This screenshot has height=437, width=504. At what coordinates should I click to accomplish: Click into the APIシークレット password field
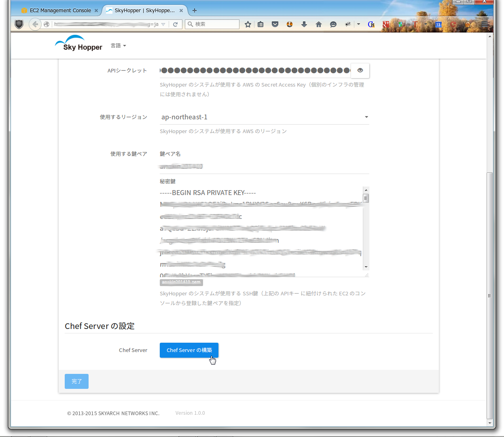pos(255,70)
